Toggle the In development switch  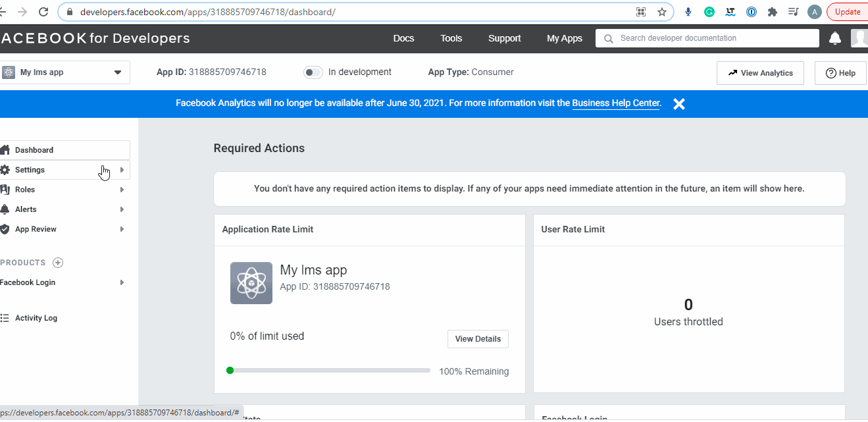pos(313,72)
